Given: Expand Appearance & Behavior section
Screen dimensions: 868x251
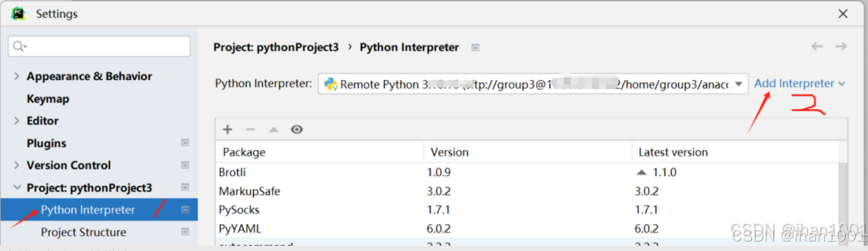Looking at the screenshot, I should (16, 76).
